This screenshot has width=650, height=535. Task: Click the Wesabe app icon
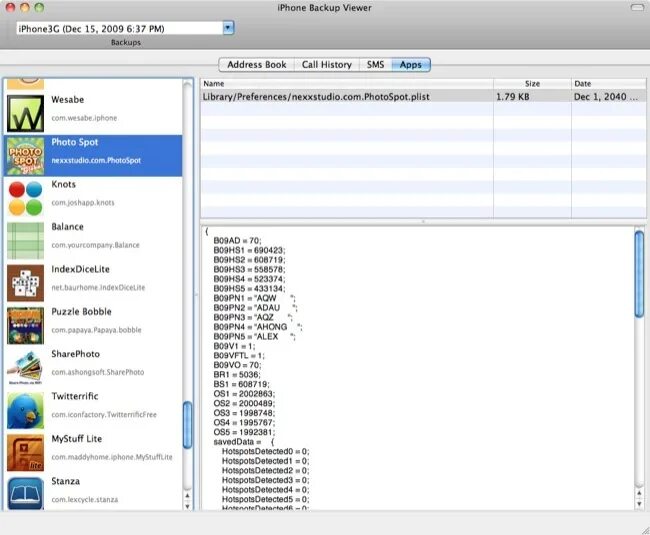point(25,114)
